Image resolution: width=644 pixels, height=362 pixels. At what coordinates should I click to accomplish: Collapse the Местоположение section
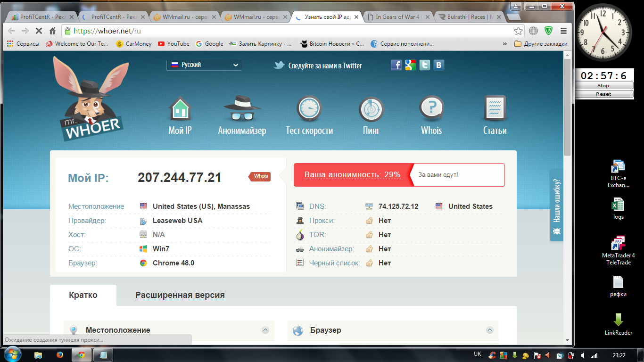click(265, 330)
